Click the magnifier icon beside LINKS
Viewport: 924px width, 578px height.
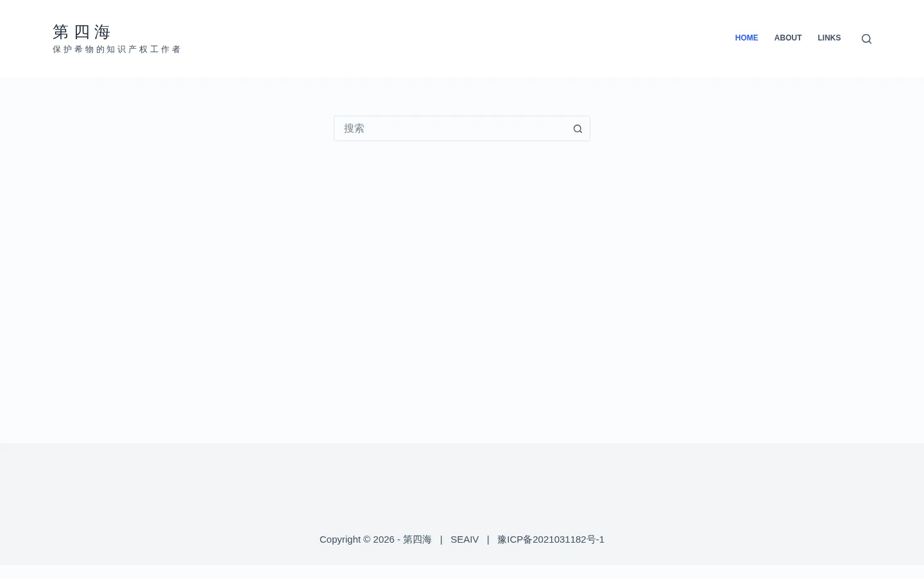click(866, 39)
